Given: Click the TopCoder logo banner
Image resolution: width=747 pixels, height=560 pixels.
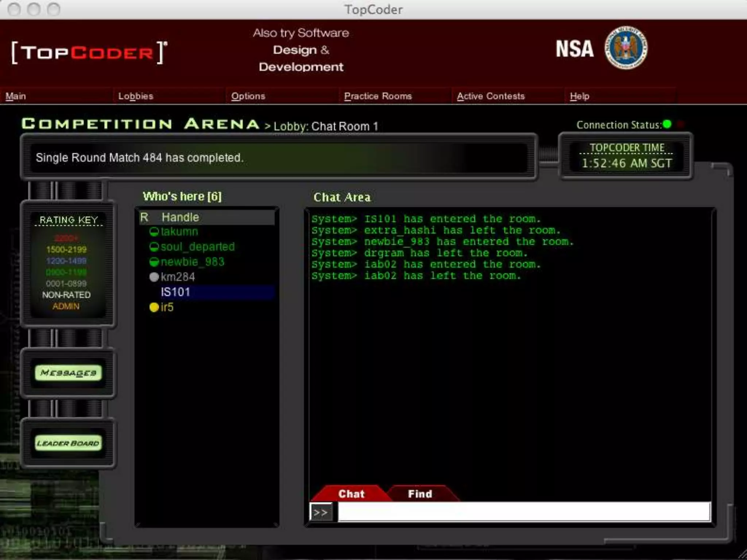Looking at the screenshot, I should tap(89, 52).
